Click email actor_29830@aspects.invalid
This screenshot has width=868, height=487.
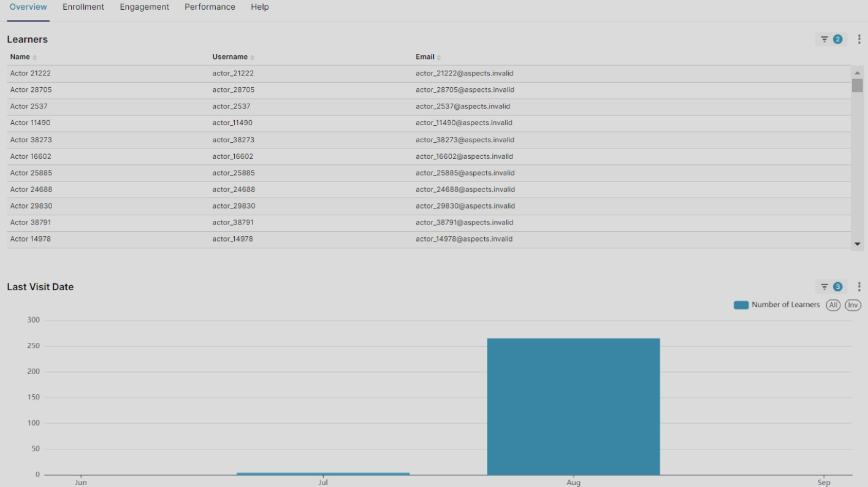pos(465,206)
